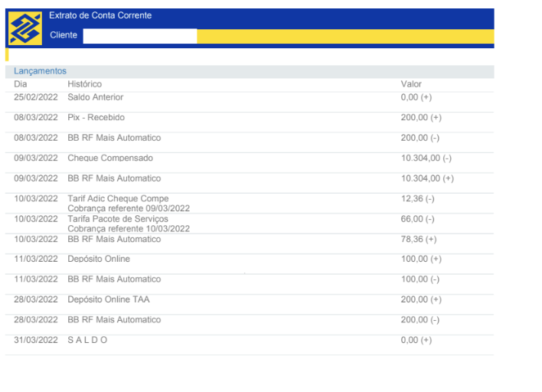Select the Extrato de Conta Corrente title
Screen dimensions: 542x392
click(100, 15)
